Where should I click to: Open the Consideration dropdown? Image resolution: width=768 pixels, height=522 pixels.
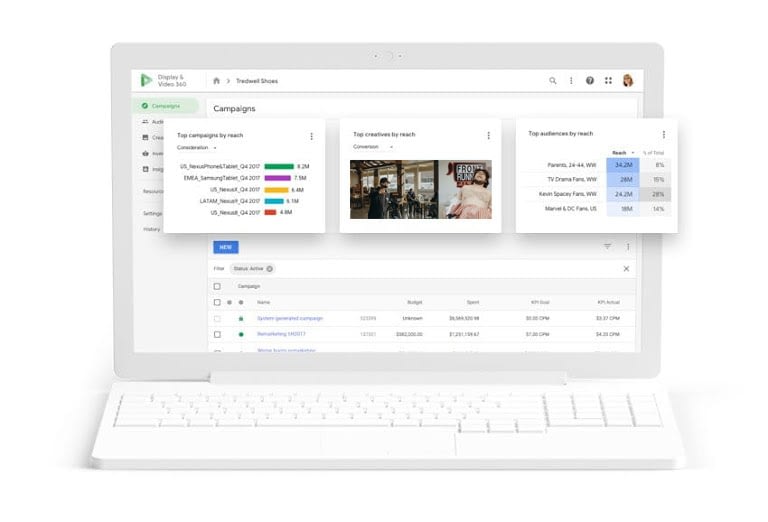pyautogui.click(x=196, y=147)
